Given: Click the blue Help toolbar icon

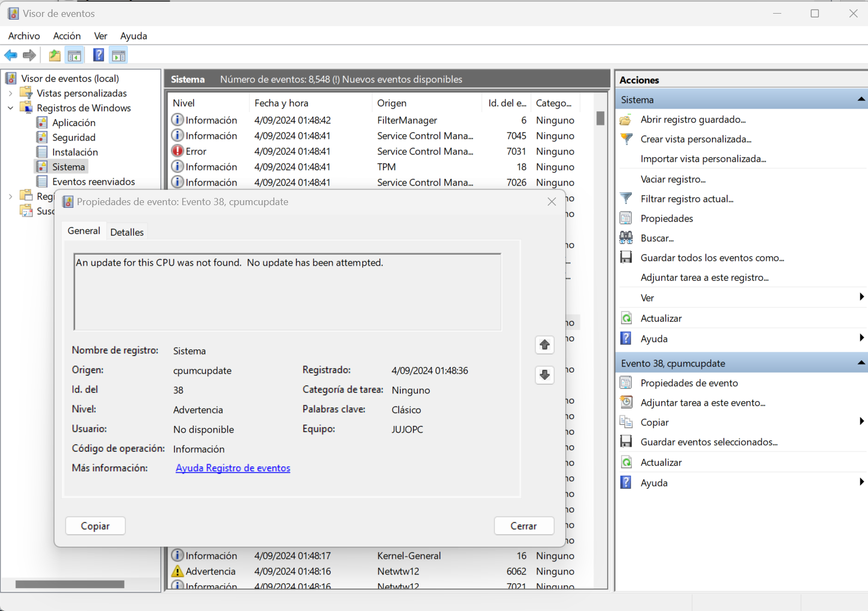Looking at the screenshot, I should pyautogui.click(x=98, y=55).
